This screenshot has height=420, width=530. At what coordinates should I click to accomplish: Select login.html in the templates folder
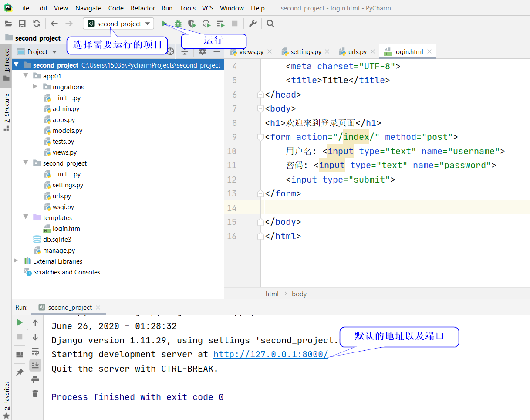pyautogui.click(x=67, y=228)
